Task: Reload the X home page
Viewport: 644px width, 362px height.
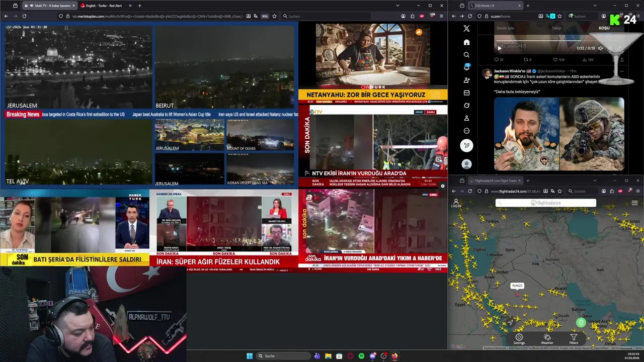Action: coord(470,16)
